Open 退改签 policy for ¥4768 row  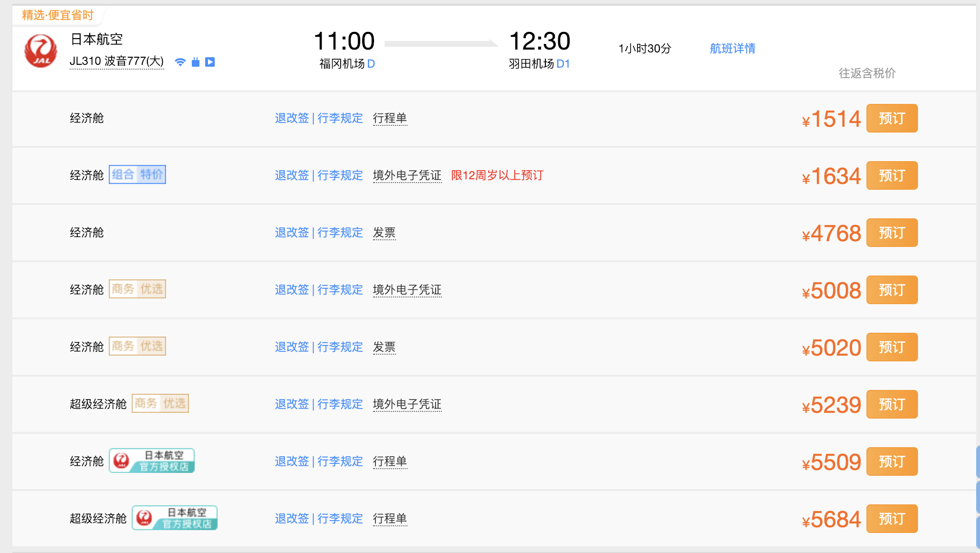[292, 233]
